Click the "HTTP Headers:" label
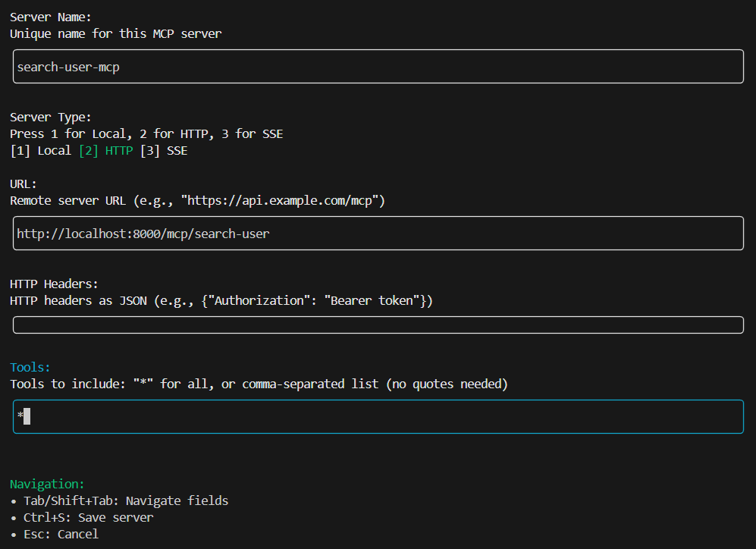This screenshot has width=756, height=549. pos(54,284)
